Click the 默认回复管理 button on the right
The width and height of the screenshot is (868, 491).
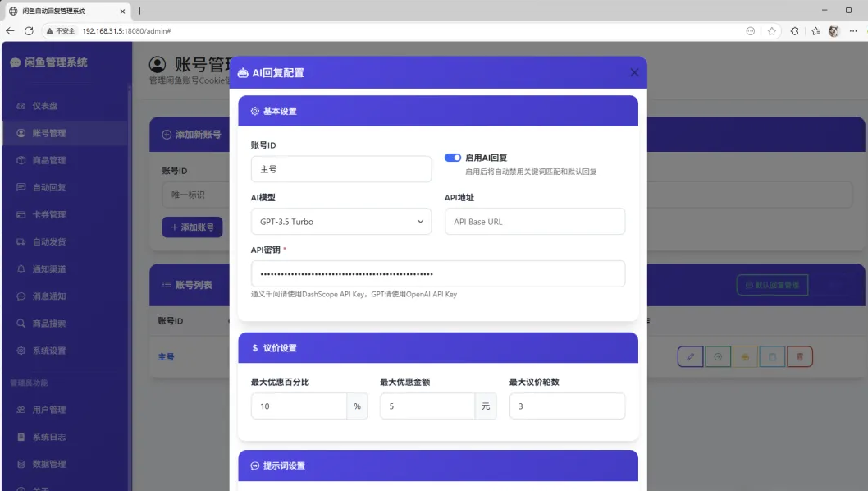[x=772, y=284]
